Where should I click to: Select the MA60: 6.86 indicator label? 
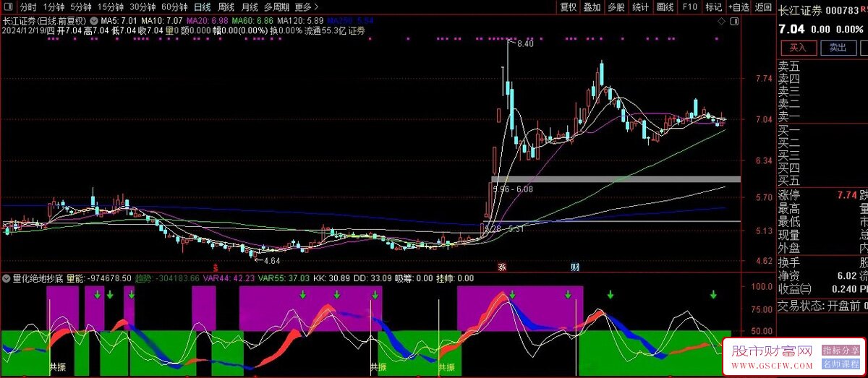(x=252, y=21)
